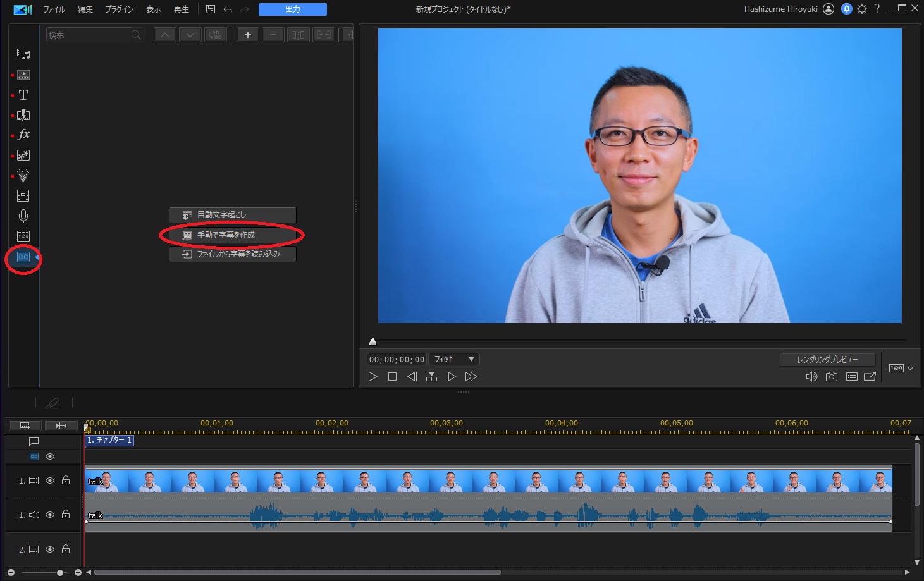Move subtitle up with the up arrow button
The width and height of the screenshot is (924, 581).
[165, 35]
